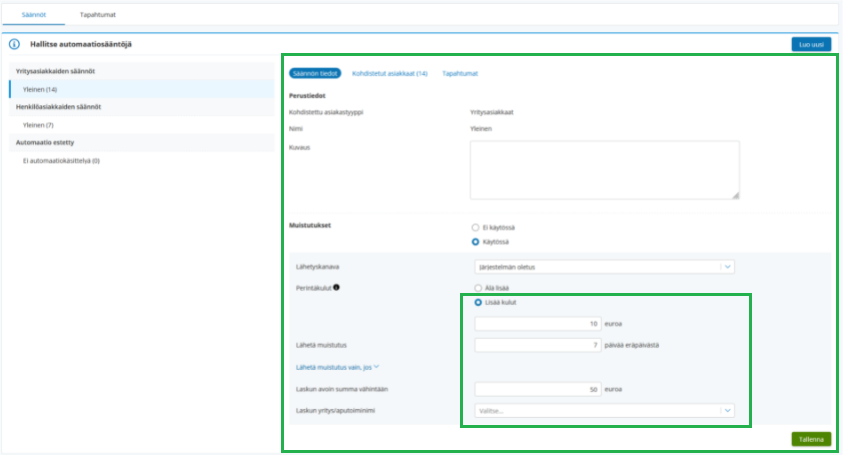
Task: Open the Säännöt tab
Action: (x=33, y=15)
